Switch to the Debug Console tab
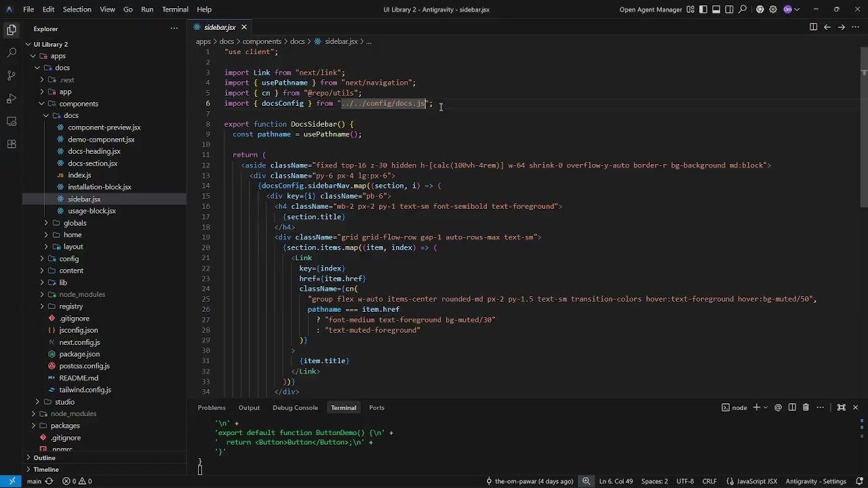The image size is (868, 488). coord(295,407)
